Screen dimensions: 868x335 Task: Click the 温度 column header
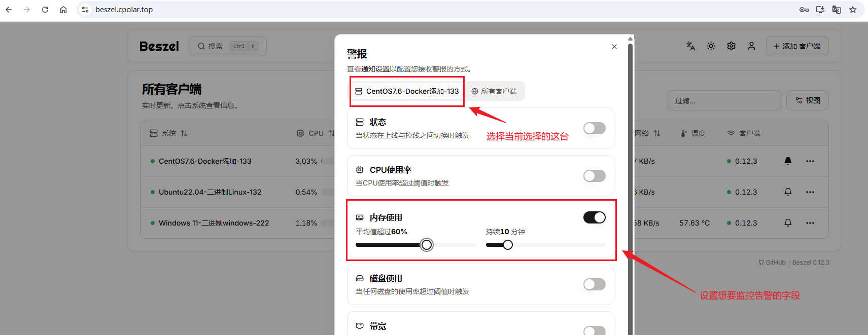coord(693,133)
